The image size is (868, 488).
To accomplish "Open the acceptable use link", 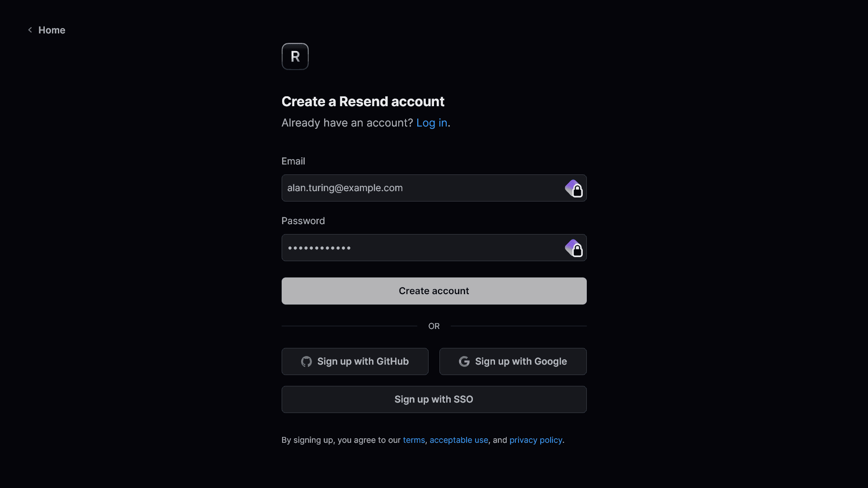I will [459, 440].
